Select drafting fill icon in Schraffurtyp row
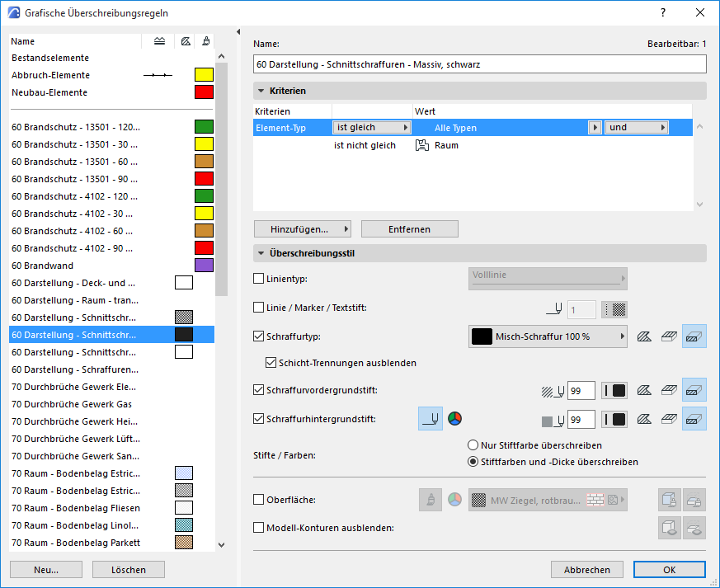The image size is (720, 588). 644,336
